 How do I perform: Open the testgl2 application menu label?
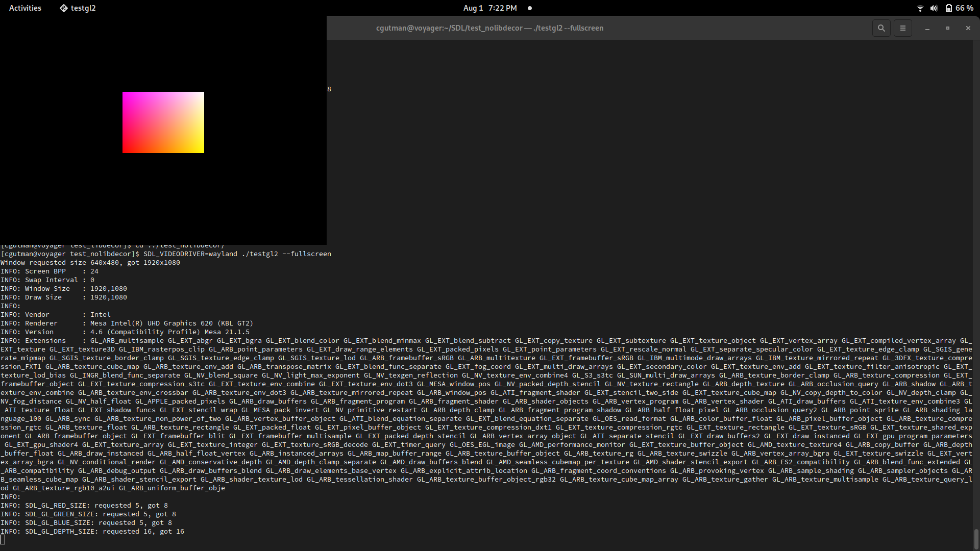point(83,8)
